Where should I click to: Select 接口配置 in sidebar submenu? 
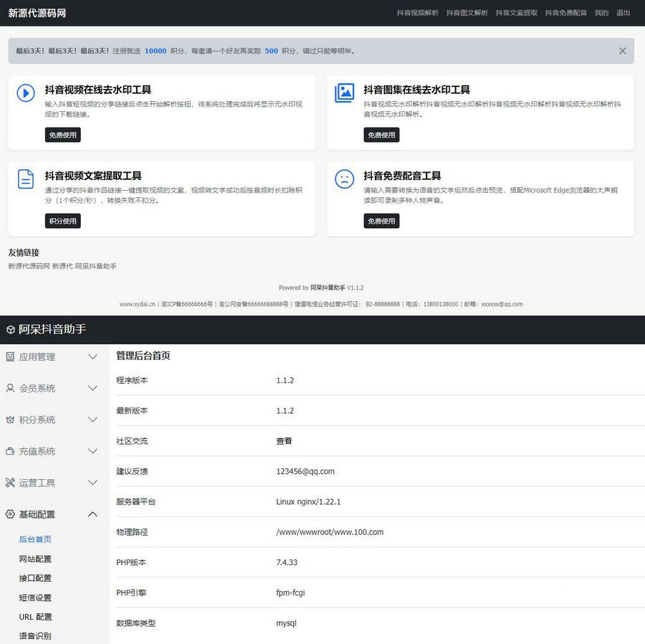[35, 578]
